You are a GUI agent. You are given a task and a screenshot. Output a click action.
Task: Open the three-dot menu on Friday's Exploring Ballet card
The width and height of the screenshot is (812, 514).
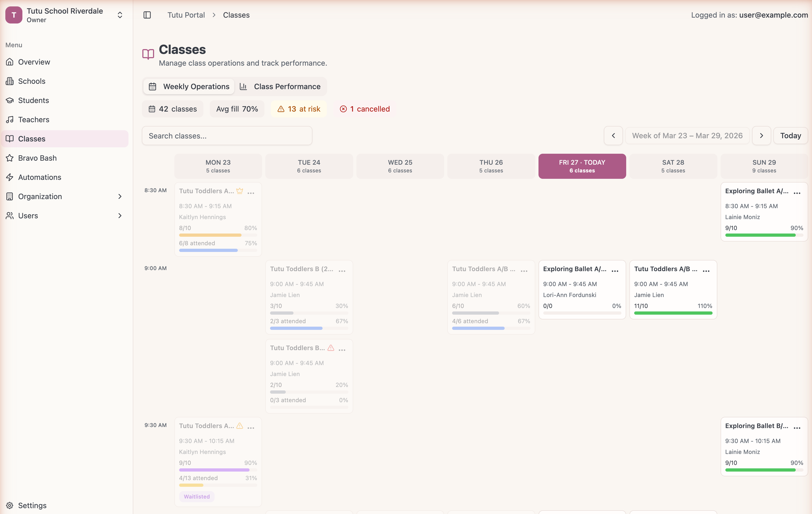click(x=615, y=271)
